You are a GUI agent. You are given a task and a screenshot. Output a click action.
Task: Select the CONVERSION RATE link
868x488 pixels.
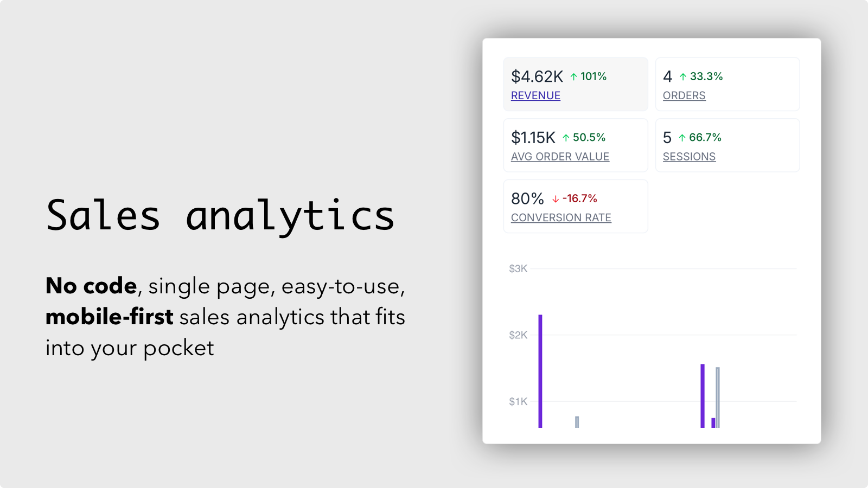561,217
